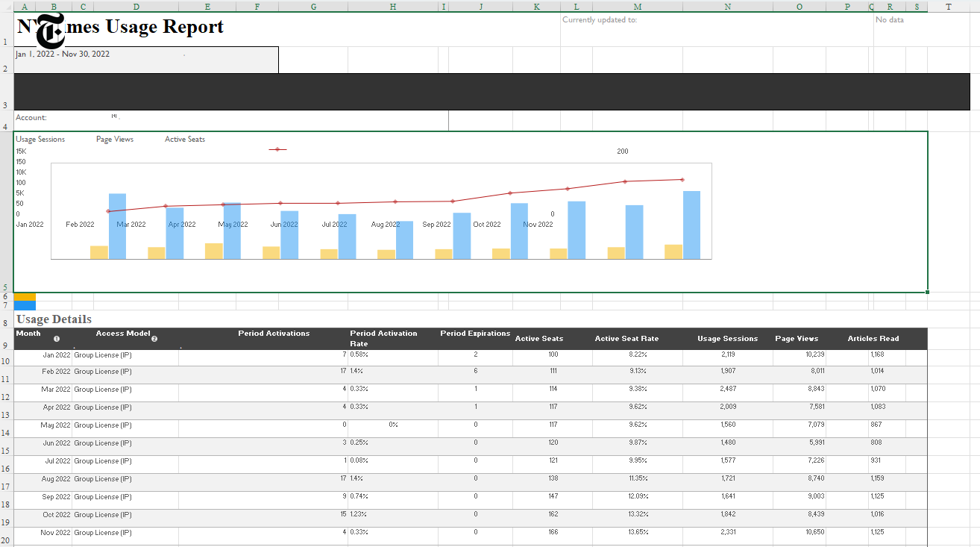Click the Period Expirations header
This screenshot has height=547, width=980.
pyautogui.click(x=475, y=334)
